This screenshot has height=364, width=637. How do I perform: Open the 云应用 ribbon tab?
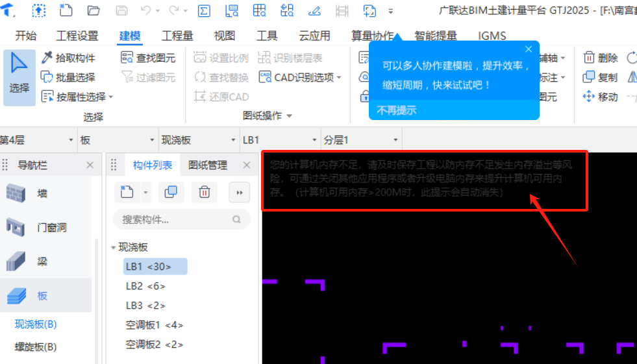(314, 36)
